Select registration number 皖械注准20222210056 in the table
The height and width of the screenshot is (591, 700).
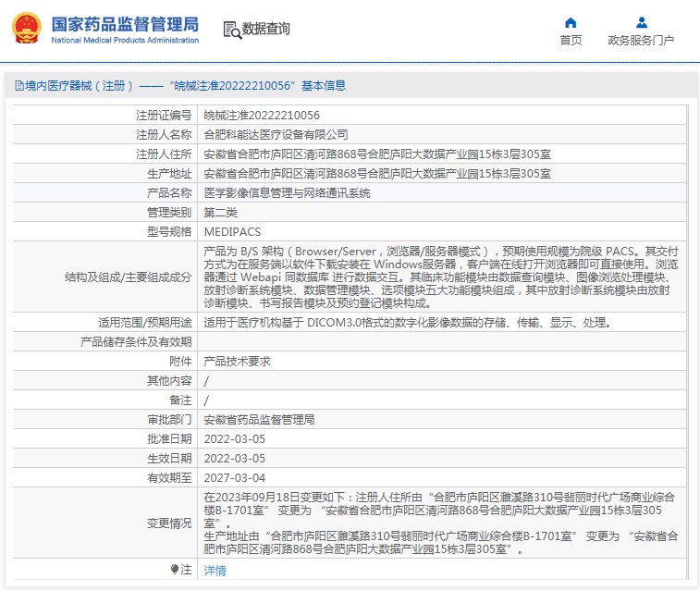[x=262, y=116]
